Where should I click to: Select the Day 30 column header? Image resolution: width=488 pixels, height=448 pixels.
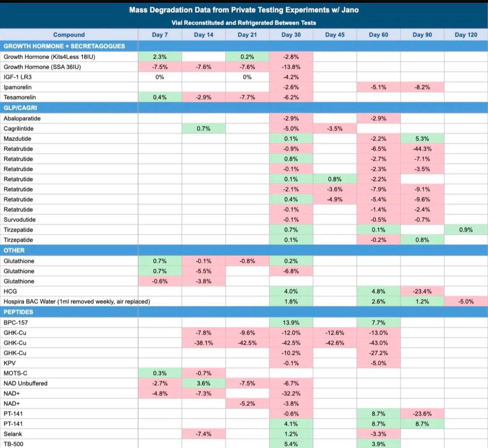[291, 35]
